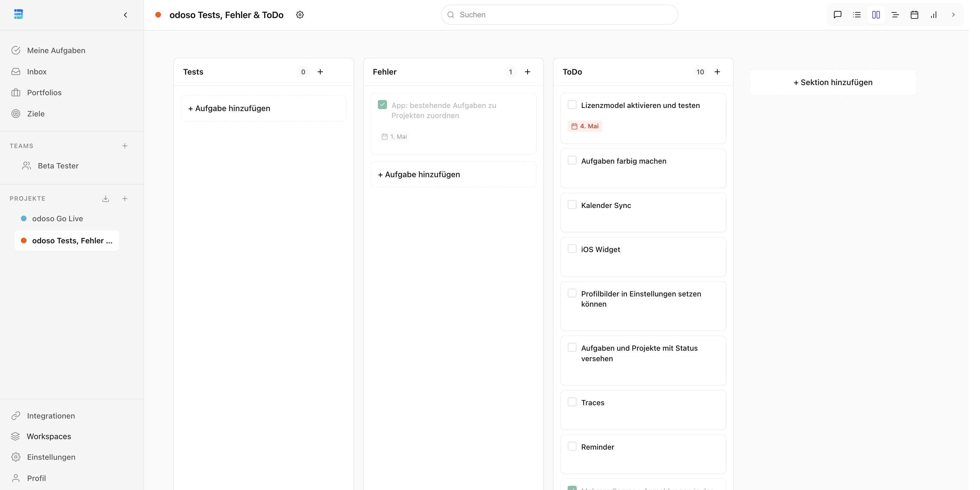Open the bar chart statistics view
This screenshot has height=490, width=980.
coord(934,15)
